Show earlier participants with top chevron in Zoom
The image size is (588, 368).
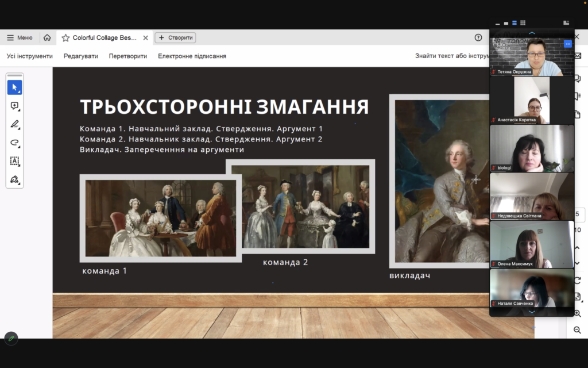tap(532, 33)
